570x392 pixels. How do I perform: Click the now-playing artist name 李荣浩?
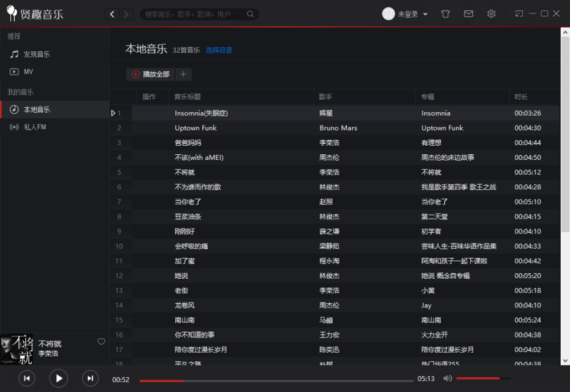pos(48,353)
